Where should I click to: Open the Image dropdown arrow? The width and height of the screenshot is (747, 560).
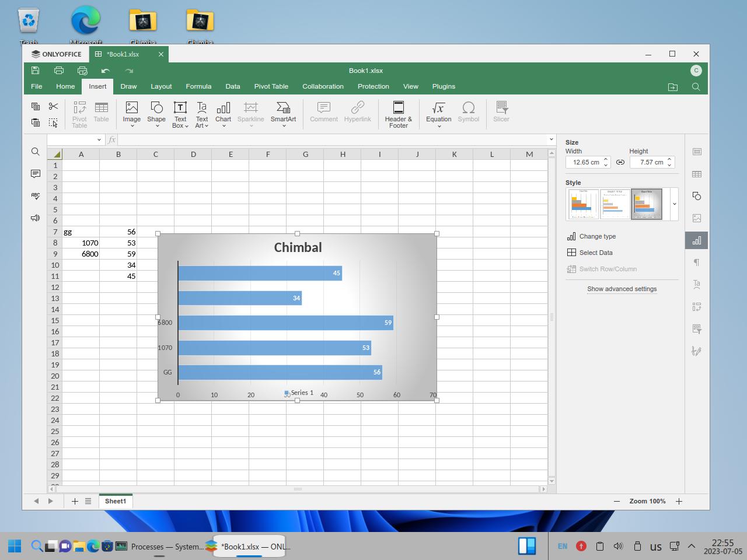[x=132, y=126]
